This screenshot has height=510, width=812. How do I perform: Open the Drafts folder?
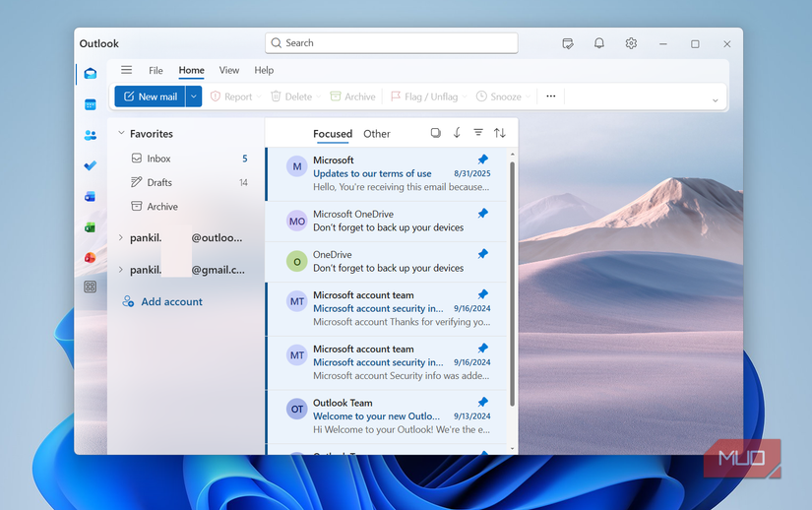(189, 182)
